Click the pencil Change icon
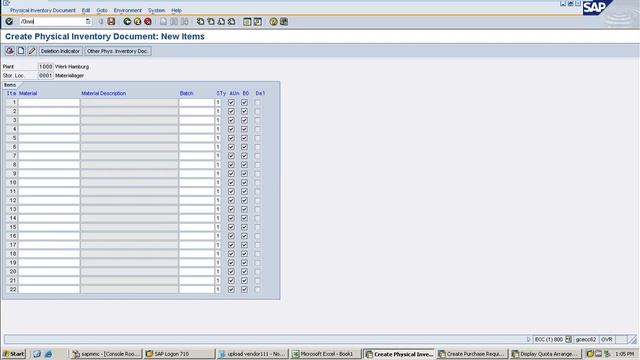 click(32, 51)
